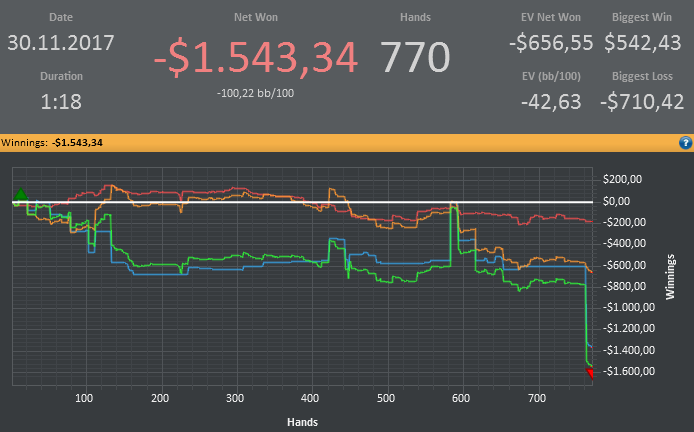Screen dimensions: 694x432
Task: Click the $200,00 y-axis label
Action: pyautogui.click(x=622, y=179)
